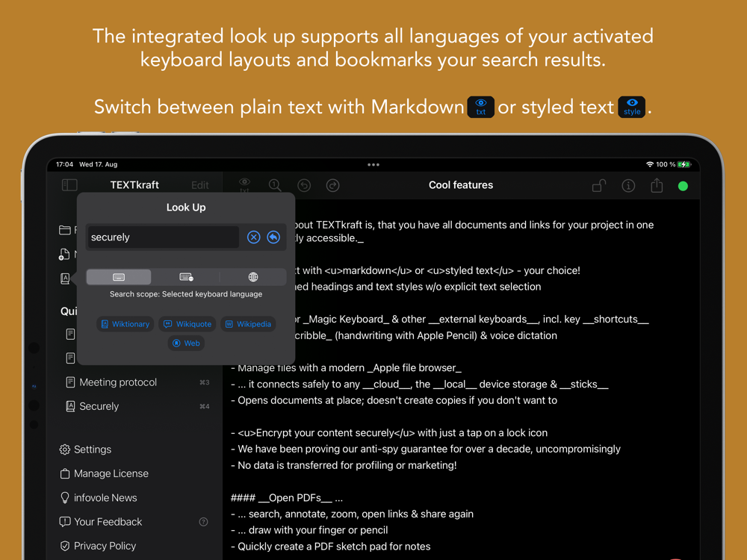Image resolution: width=747 pixels, height=560 pixels.
Task: Toggle the document encryption lock icon
Action: coord(599,185)
